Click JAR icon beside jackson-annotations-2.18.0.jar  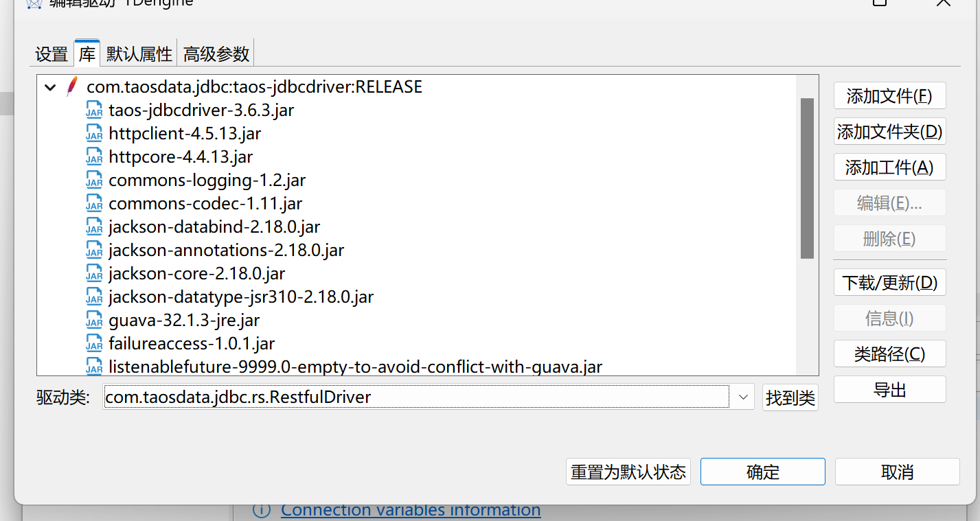94,250
